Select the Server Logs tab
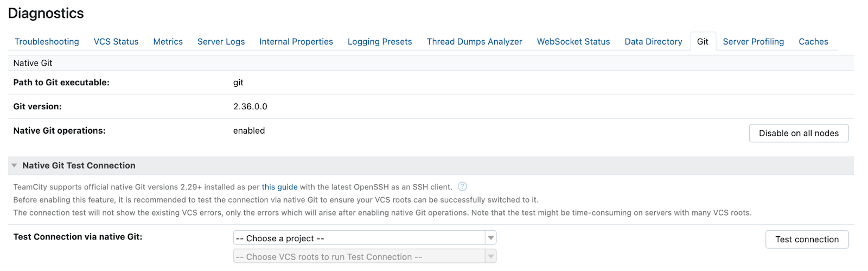868x271 pixels. click(x=221, y=41)
